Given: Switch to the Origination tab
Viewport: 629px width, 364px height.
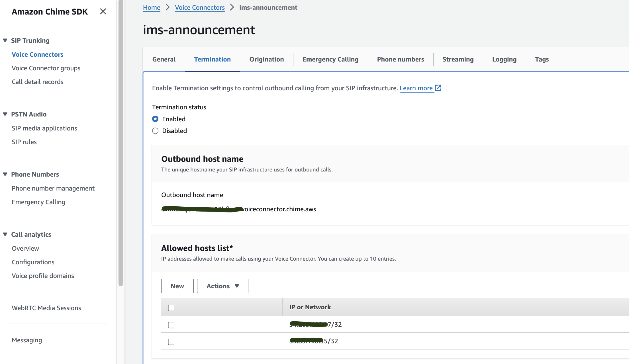Looking at the screenshot, I should tap(266, 59).
